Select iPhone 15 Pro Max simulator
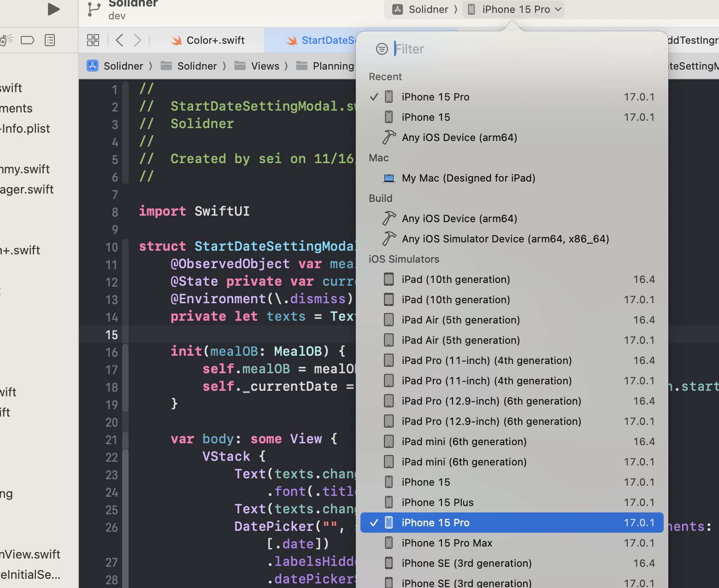 click(512, 543)
